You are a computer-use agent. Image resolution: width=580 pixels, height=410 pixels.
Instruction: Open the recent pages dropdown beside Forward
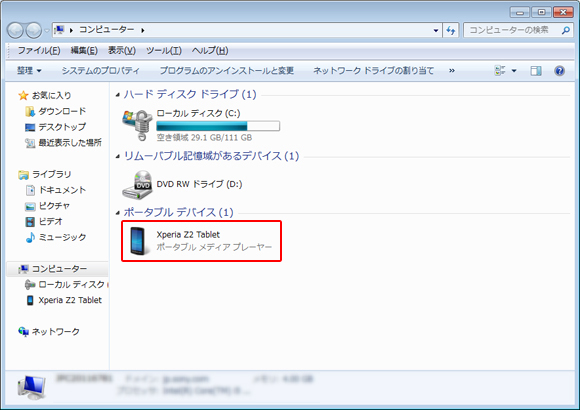point(47,31)
